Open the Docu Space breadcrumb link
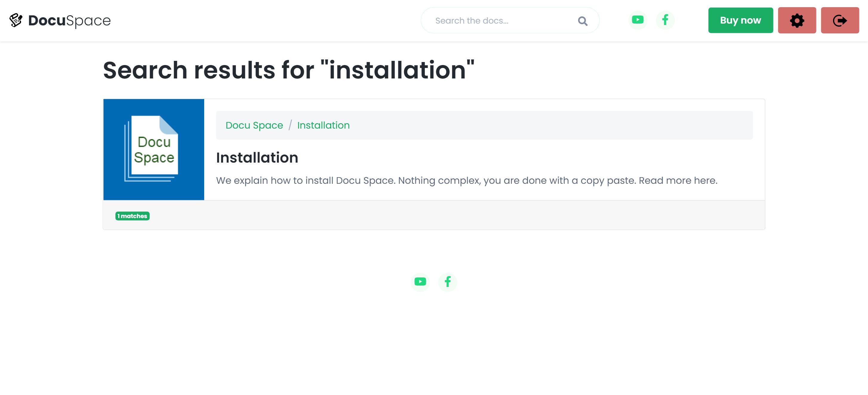 point(254,125)
